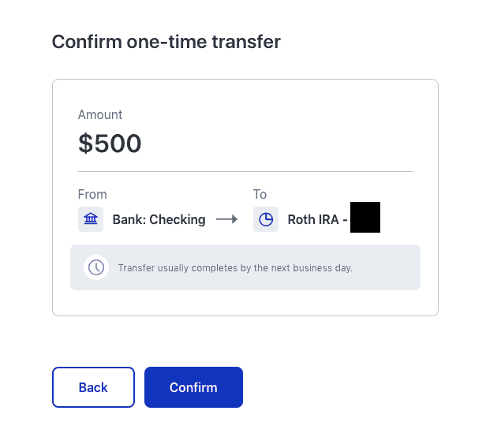Click the Confirm one-time transfer heading
The width and height of the screenshot is (486, 448).
(166, 42)
